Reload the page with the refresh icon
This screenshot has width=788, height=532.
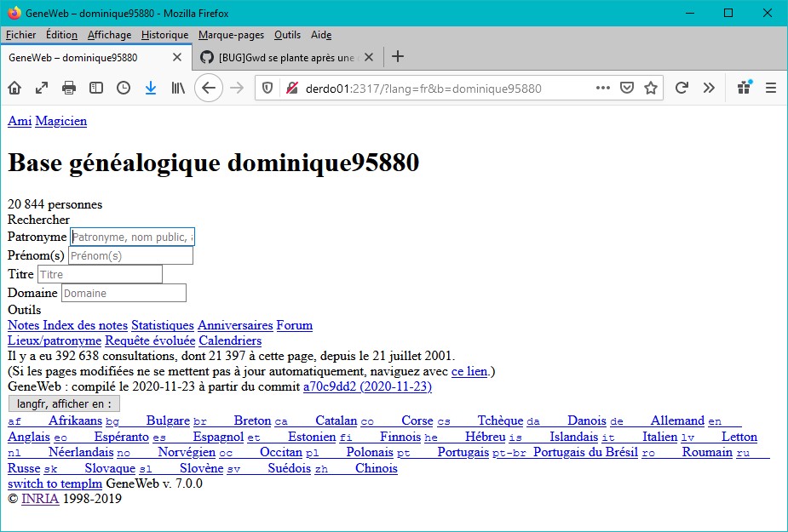682,88
